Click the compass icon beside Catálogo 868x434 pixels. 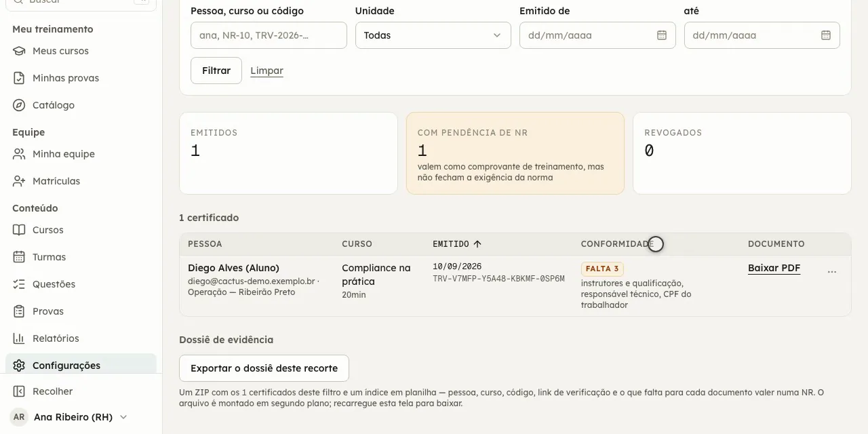click(x=19, y=105)
